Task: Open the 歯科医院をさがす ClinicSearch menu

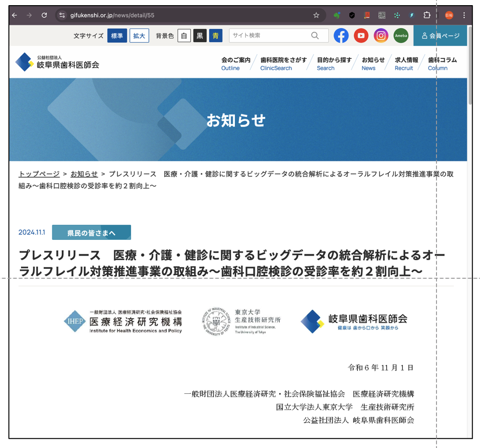Action: [283, 64]
